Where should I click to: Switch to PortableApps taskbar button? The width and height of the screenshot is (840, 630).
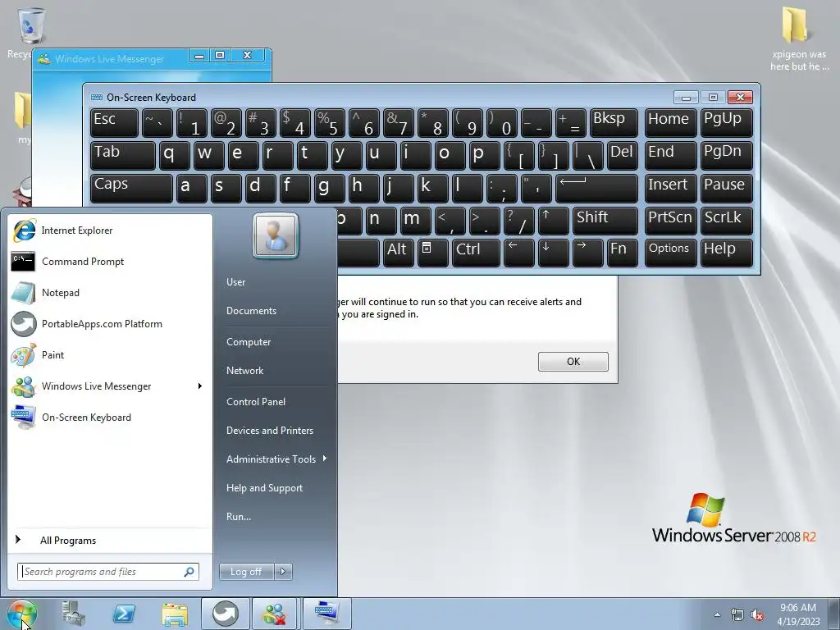pyautogui.click(x=225, y=614)
